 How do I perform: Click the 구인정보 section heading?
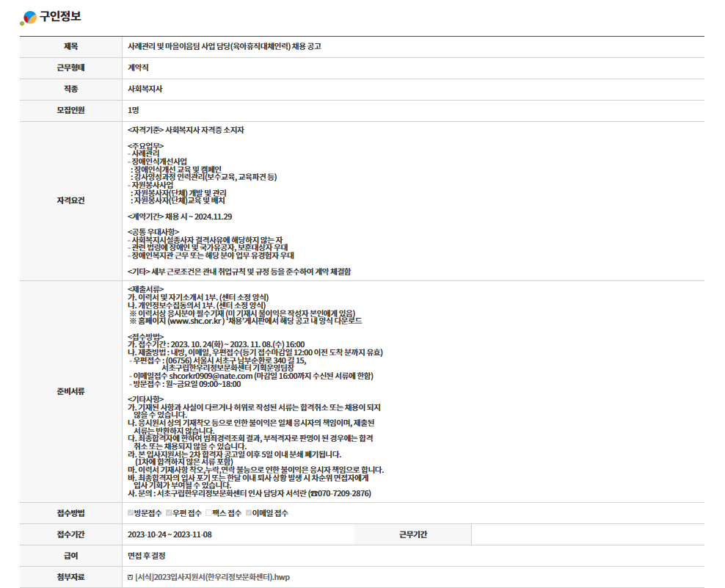tap(61, 18)
